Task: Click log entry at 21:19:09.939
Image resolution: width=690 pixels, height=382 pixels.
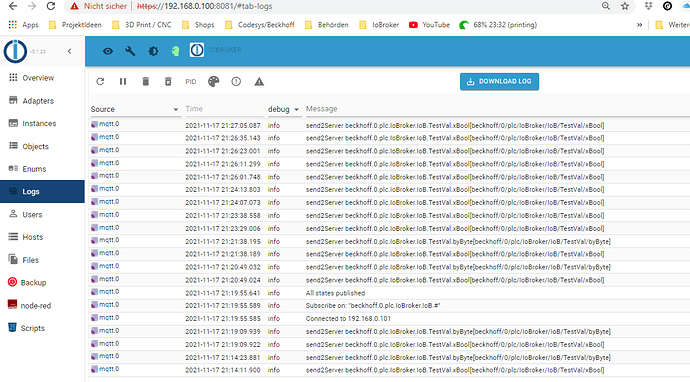Action: coord(389,331)
